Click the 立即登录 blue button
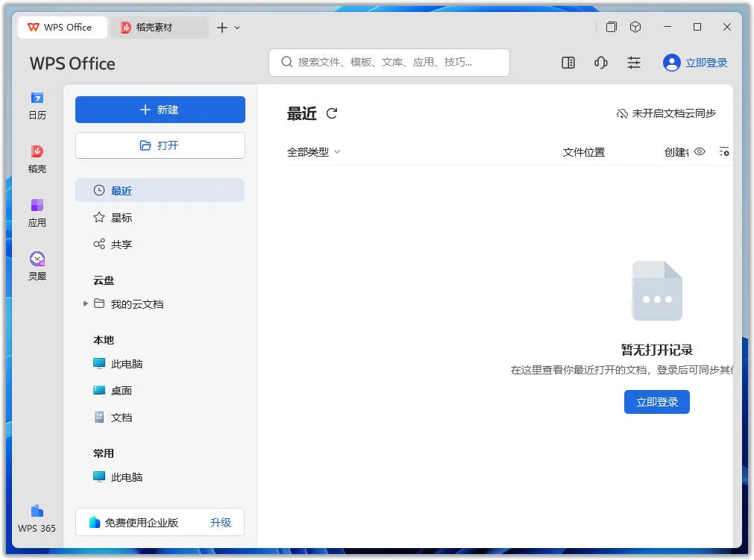This screenshot has height=560, width=754. (657, 402)
